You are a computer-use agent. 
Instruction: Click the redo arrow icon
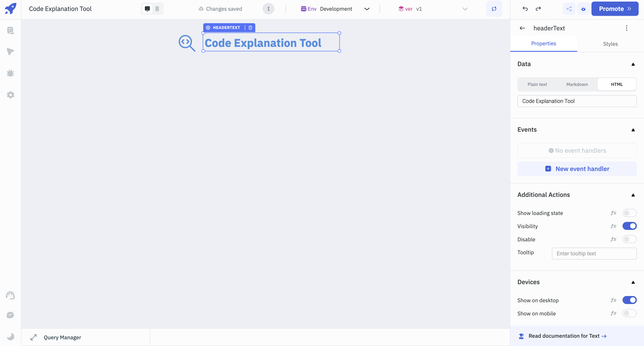click(x=538, y=9)
